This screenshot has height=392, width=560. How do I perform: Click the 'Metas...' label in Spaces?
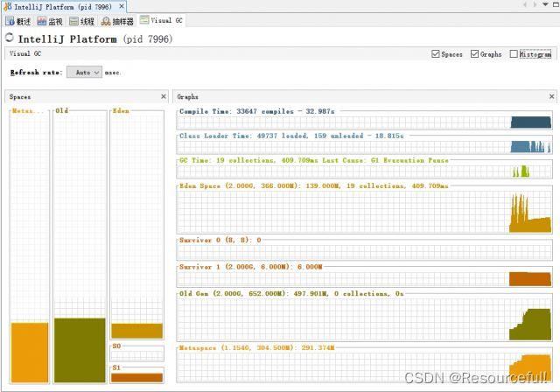tap(28, 110)
